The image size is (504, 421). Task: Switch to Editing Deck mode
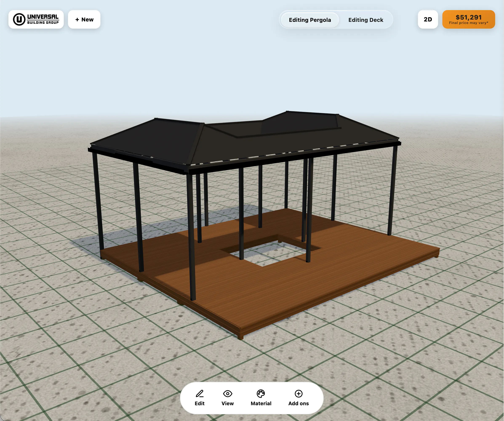[x=366, y=20]
